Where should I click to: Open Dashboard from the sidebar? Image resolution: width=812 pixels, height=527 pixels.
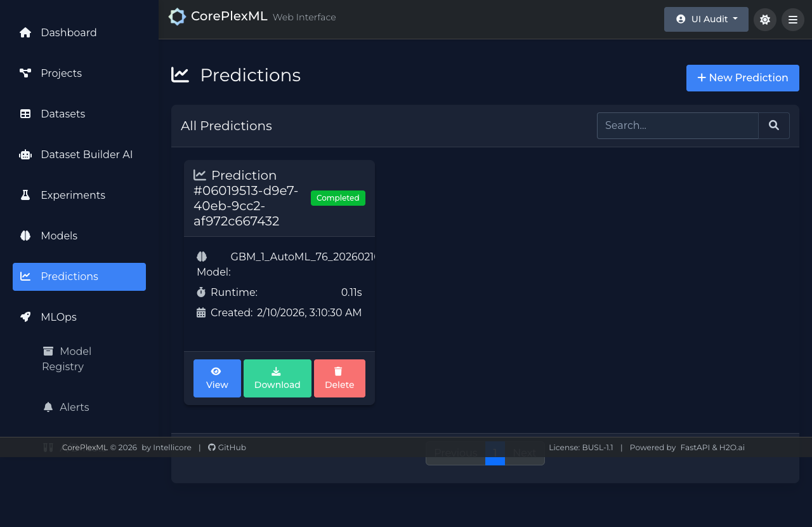pyautogui.click(x=69, y=32)
